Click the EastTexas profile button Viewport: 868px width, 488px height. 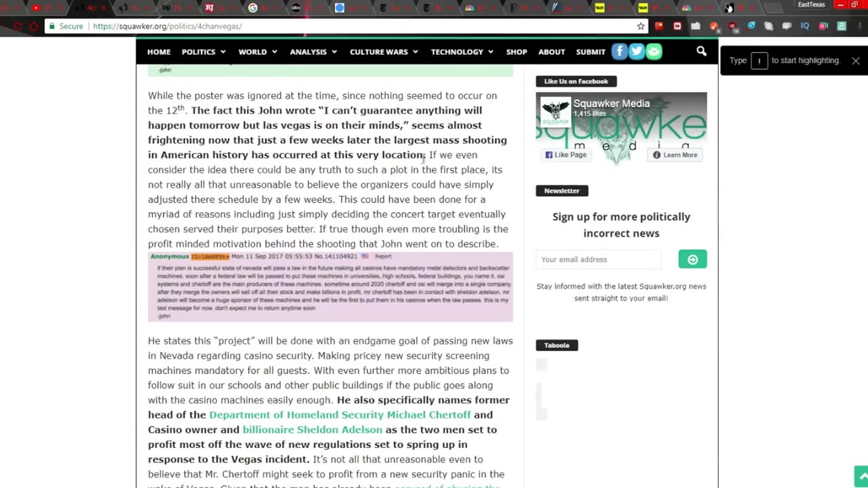(811, 5)
